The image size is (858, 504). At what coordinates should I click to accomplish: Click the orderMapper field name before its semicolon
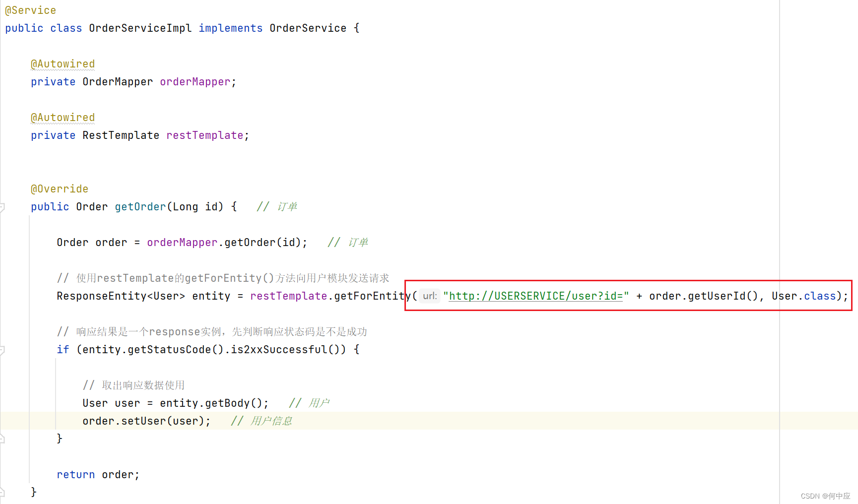tap(195, 82)
